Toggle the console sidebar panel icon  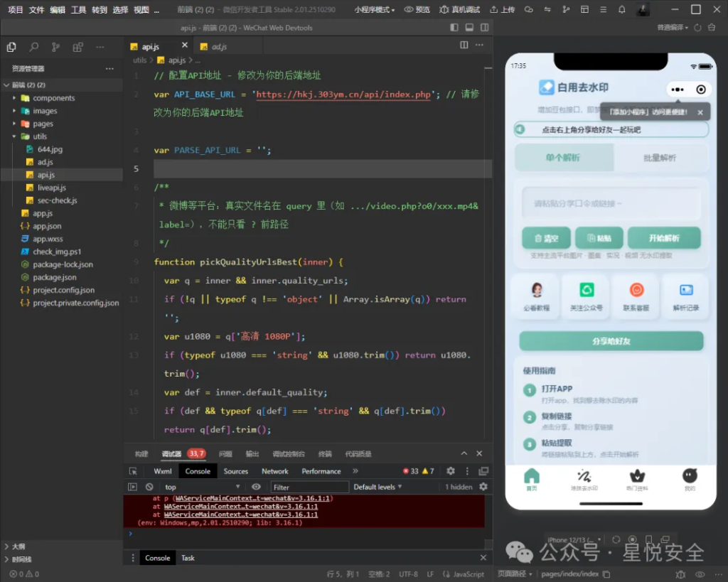(133, 487)
